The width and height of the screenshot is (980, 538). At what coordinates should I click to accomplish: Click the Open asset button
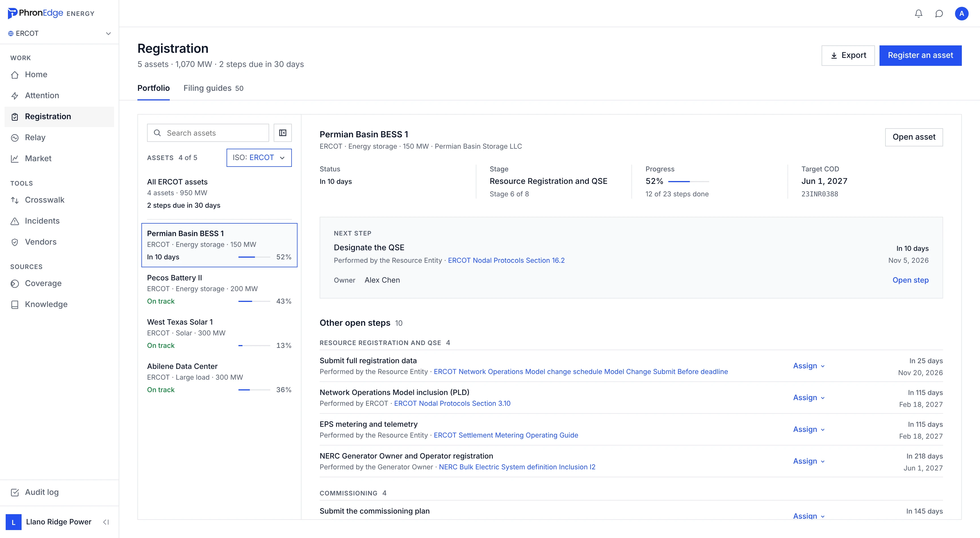[x=914, y=137]
